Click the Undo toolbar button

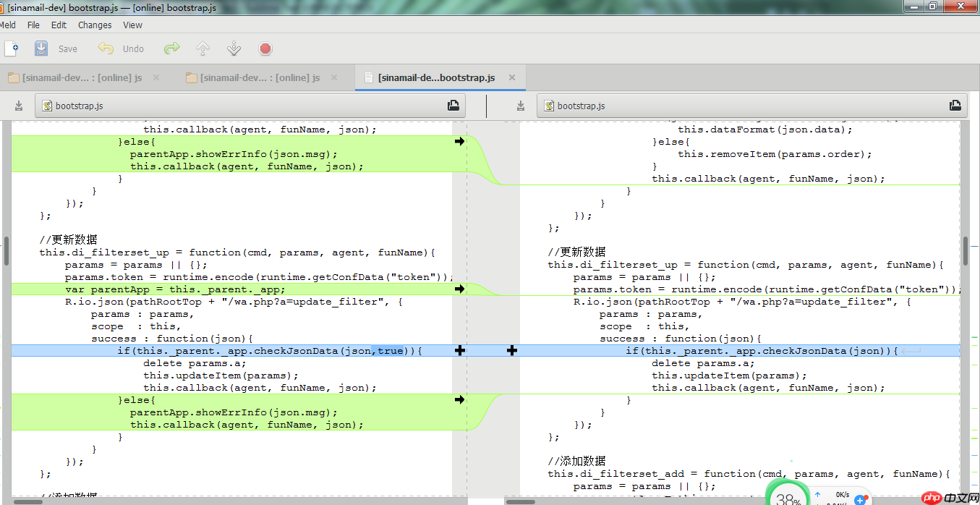(122, 48)
